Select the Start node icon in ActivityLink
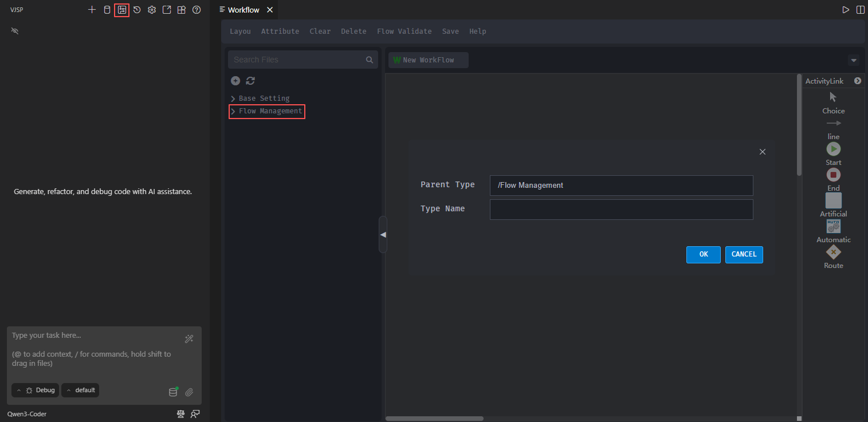Screen dimensions: 868x422 833,149
